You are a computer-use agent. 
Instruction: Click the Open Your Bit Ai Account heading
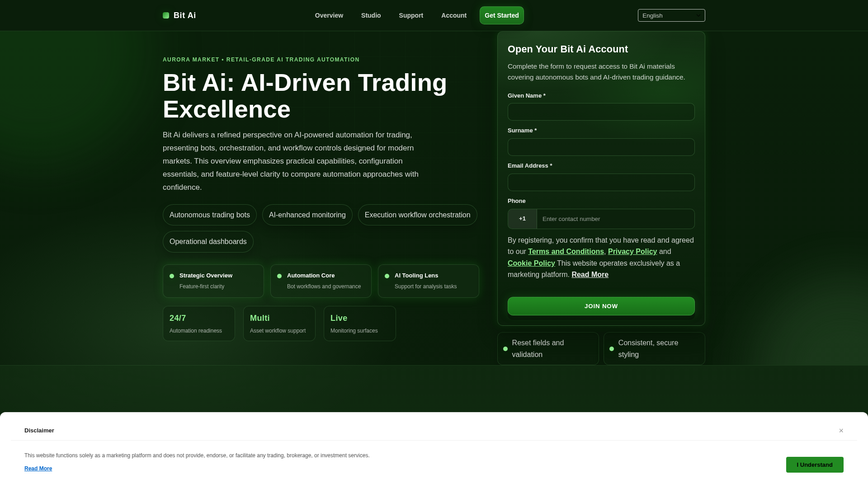click(x=568, y=49)
